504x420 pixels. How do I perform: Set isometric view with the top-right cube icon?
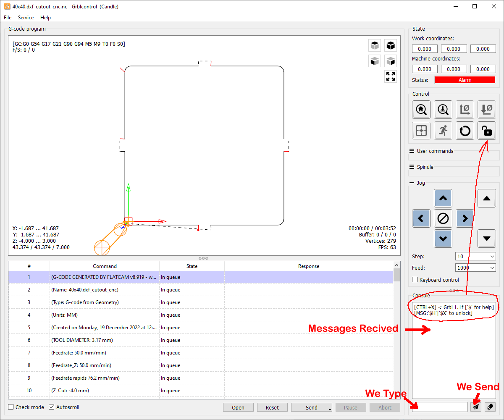391,45
